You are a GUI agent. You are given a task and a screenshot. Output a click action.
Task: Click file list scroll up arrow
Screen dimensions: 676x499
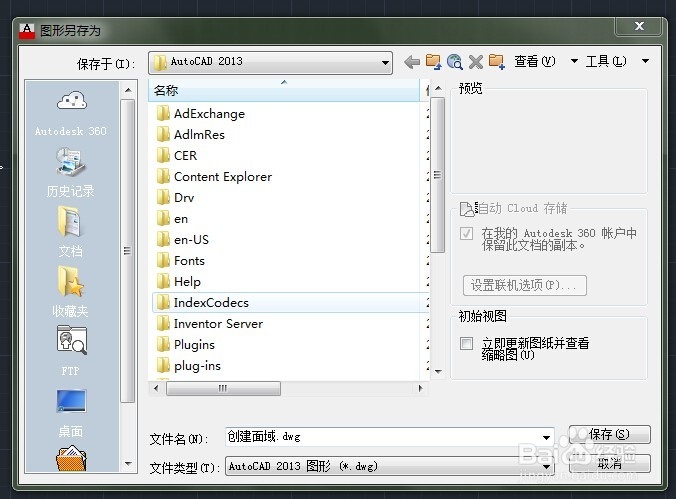(x=438, y=88)
